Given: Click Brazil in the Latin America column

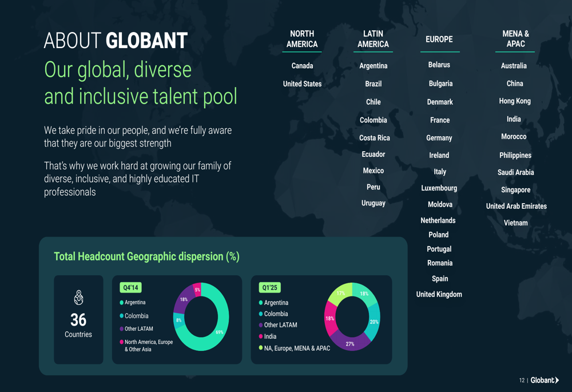Looking at the screenshot, I should (x=373, y=84).
